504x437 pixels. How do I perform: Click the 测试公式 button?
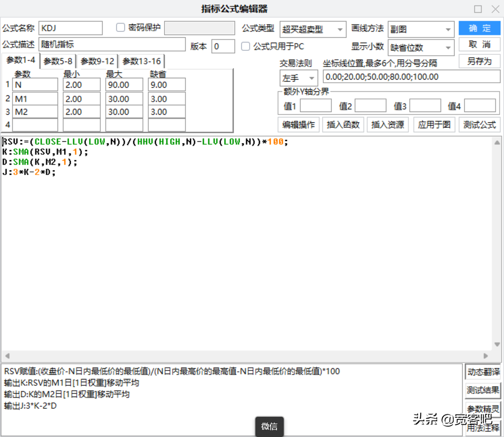point(479,125)
